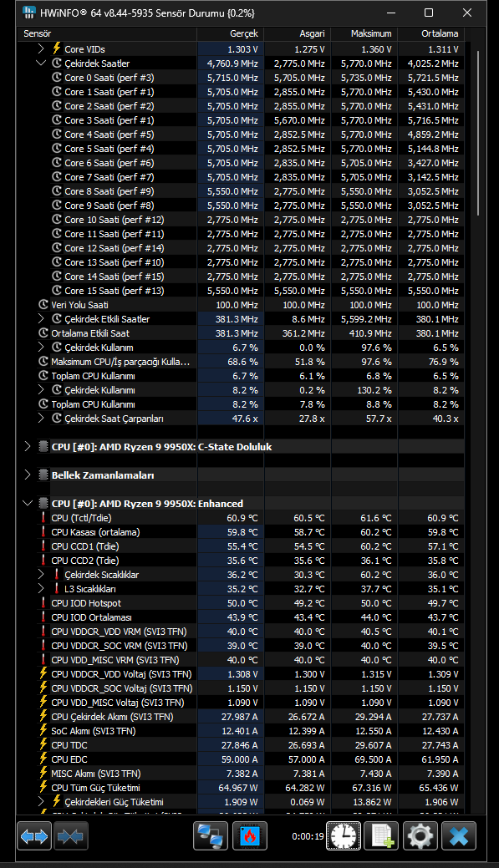Click chip icon beside C-State Doluluk header
Viewport: 499px width, 868px height.
pos(43,447)
